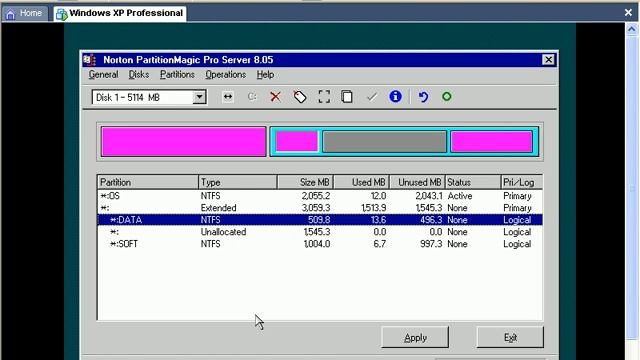Close the VM tab with top-right X
The height and width of the screenshot is (360, 640).
(628, 13)
